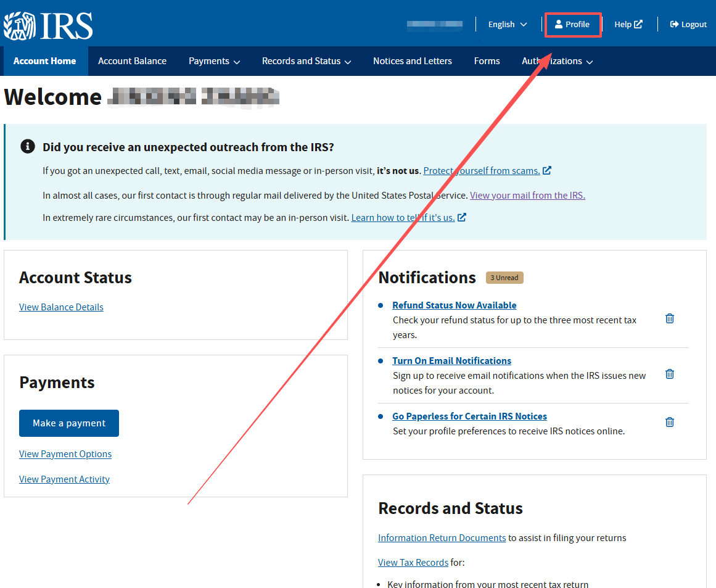Click the Logout icon in header
Viewport: 716px width, 588px height.
[674, 25]
